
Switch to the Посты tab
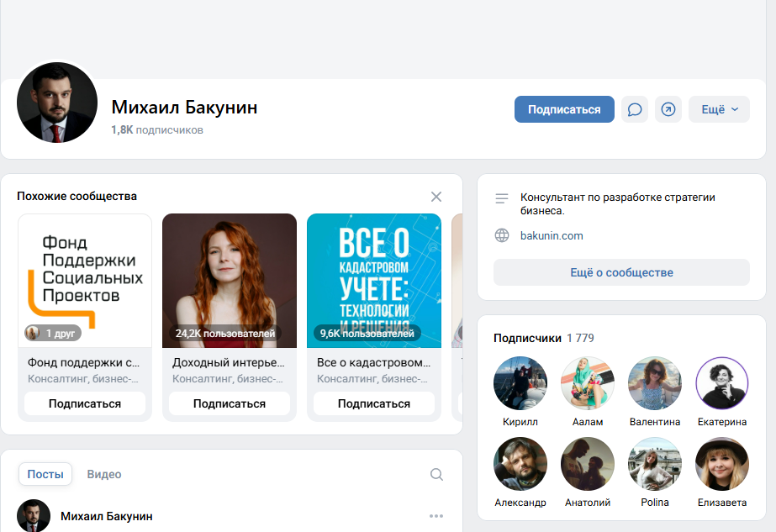pos(45,474)
